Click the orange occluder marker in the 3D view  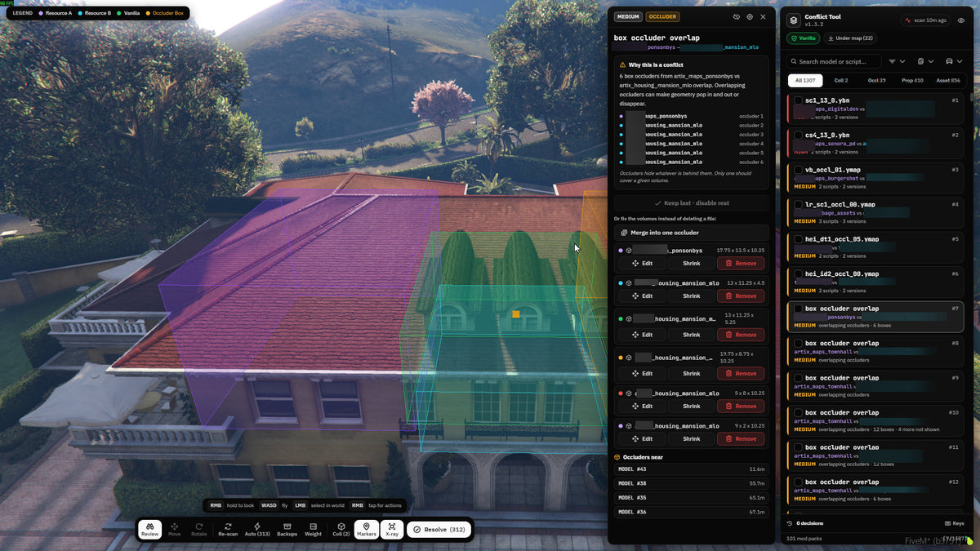(x=515, y=313)
